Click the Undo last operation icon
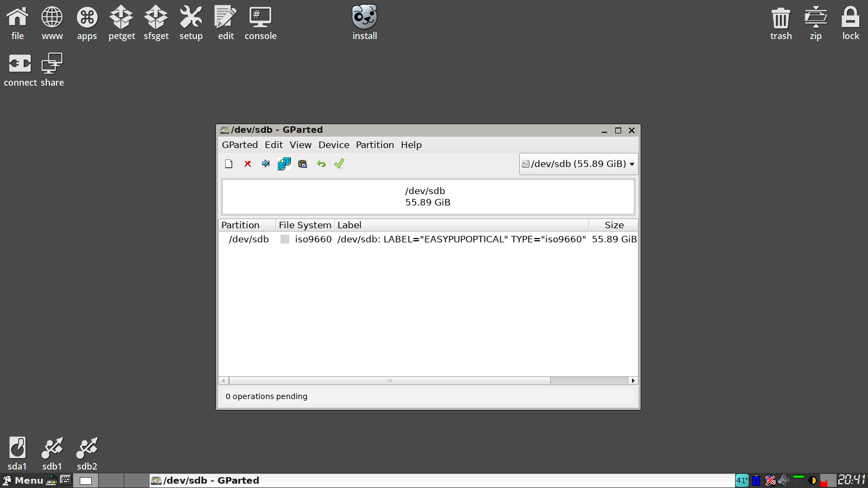 (321, 164)
